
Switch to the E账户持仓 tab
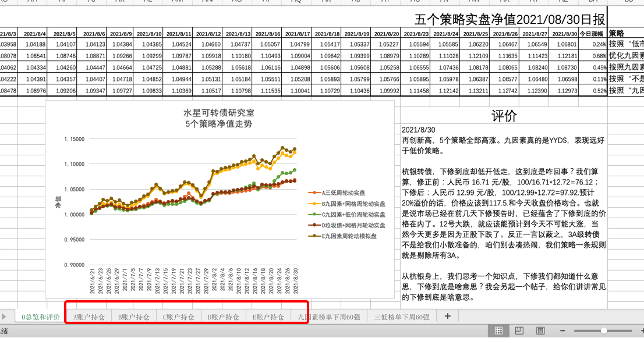coord(268,317)
